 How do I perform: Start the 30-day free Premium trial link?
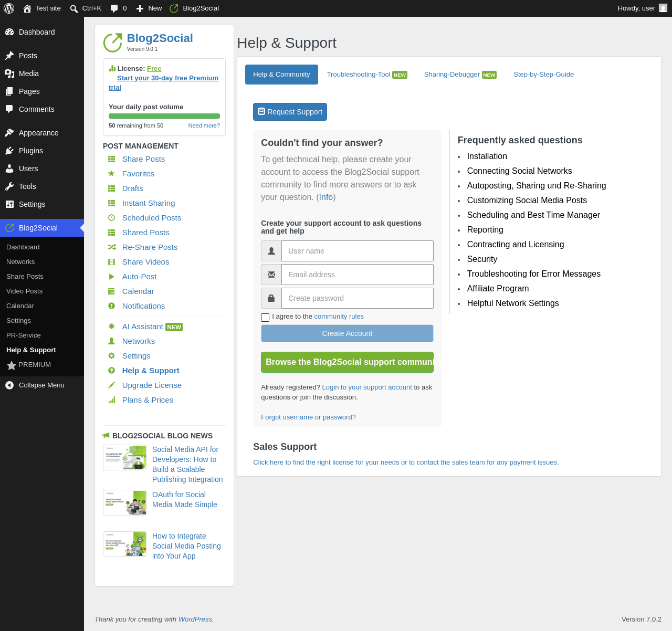(x=163, y=83)
